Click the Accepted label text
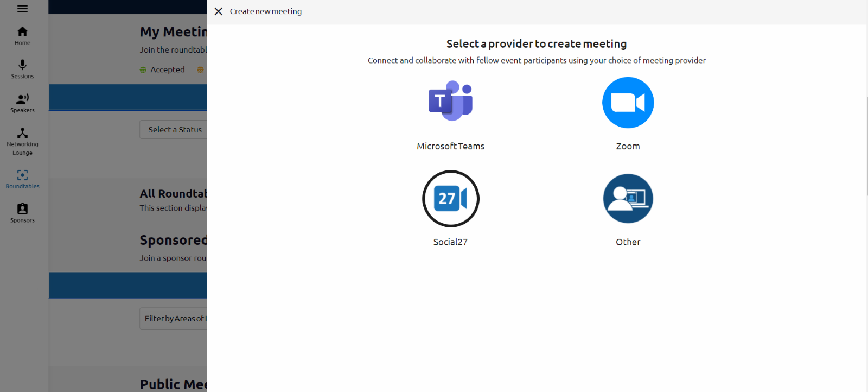 (x=168, y=69)
